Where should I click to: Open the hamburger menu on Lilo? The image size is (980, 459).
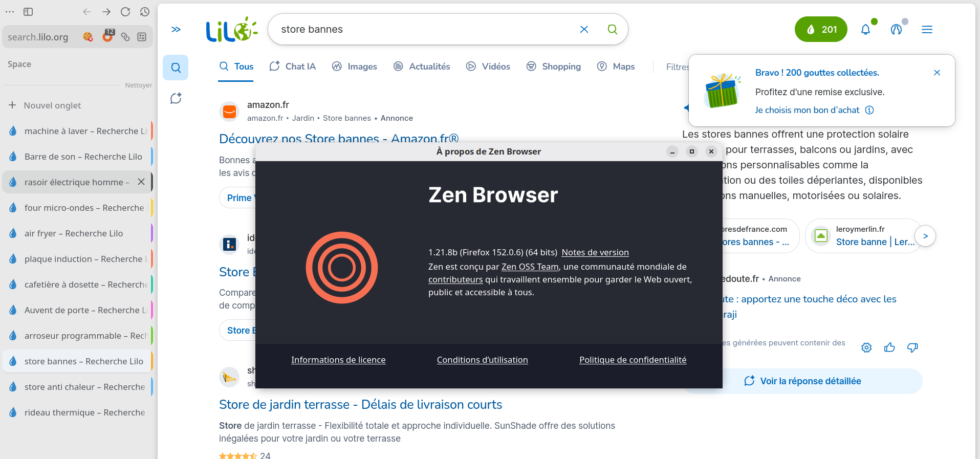pos(927,30)
